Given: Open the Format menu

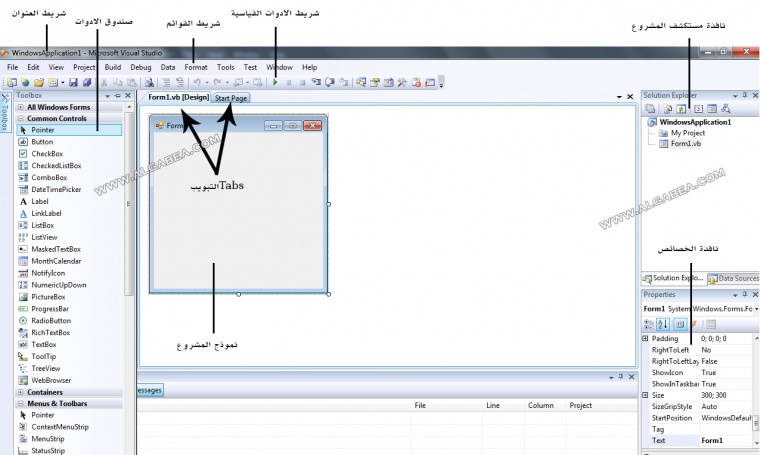Looking at the screenshot, I should [x=196, y=67].
